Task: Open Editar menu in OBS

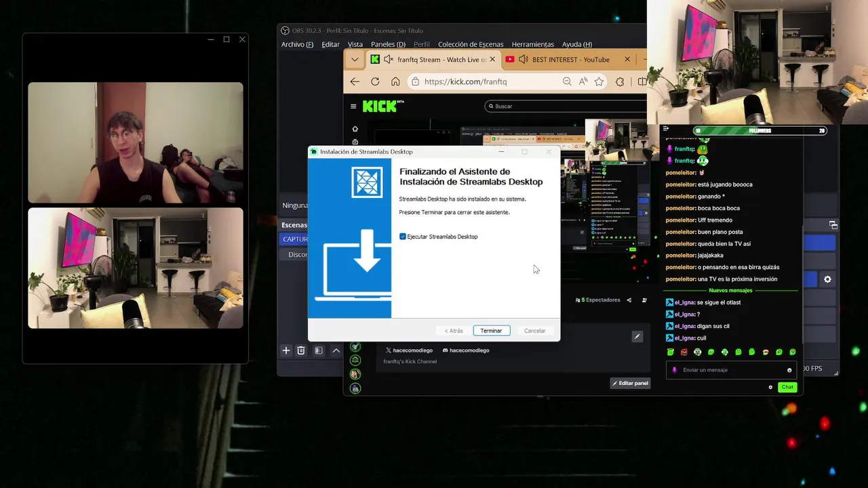Action: (330, 45)
